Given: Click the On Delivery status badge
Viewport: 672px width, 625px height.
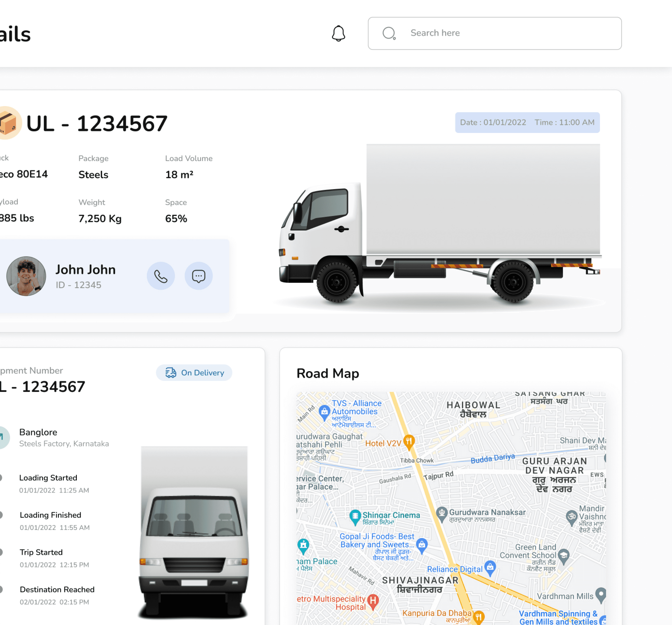Looking at the screenshot, I should pyautogui.click(x=194, y=373).
